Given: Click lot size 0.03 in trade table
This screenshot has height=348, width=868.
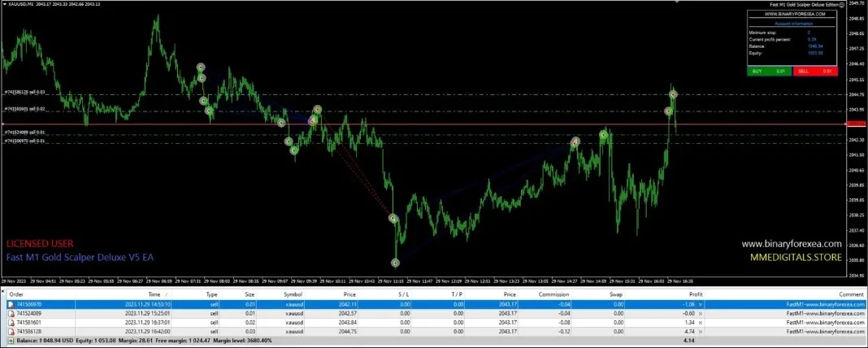Looking at the screenshot, I should pyautogui.click(x=251, y=331).
